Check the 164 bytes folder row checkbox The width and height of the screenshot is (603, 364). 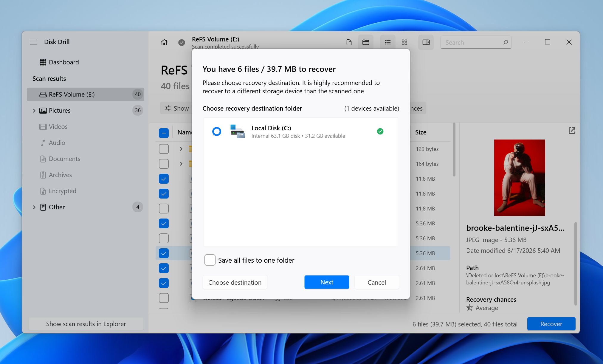tap(164, 164)
